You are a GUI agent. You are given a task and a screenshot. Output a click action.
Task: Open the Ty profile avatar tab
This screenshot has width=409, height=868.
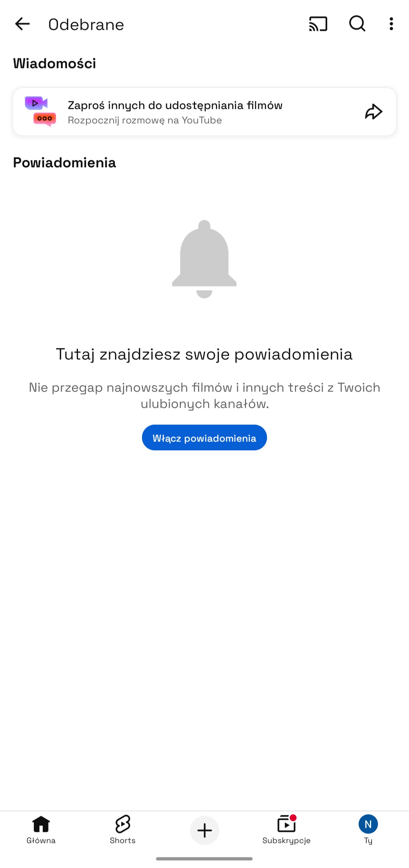368,830
